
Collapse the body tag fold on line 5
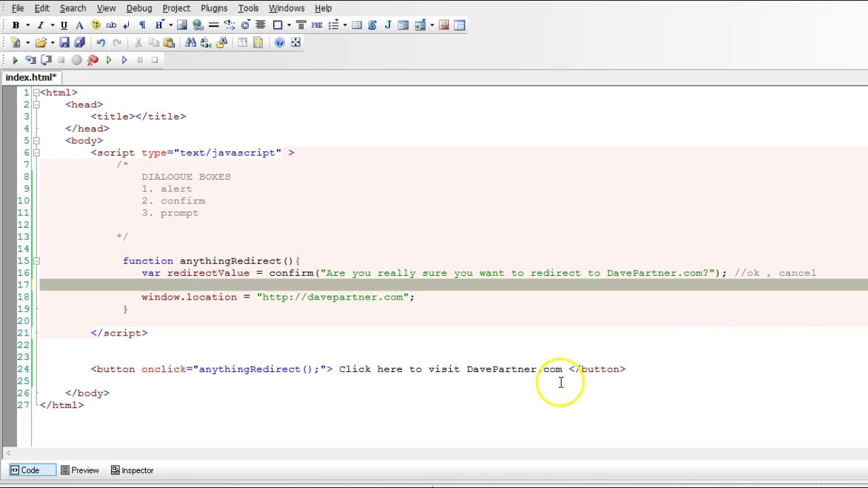pos(36,140)
